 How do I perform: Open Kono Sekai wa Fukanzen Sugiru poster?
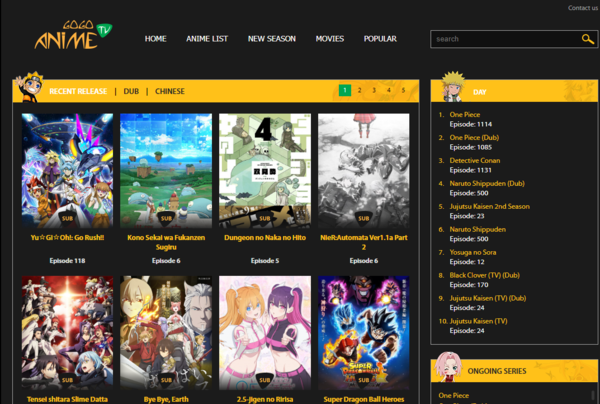tap(166, 170)
